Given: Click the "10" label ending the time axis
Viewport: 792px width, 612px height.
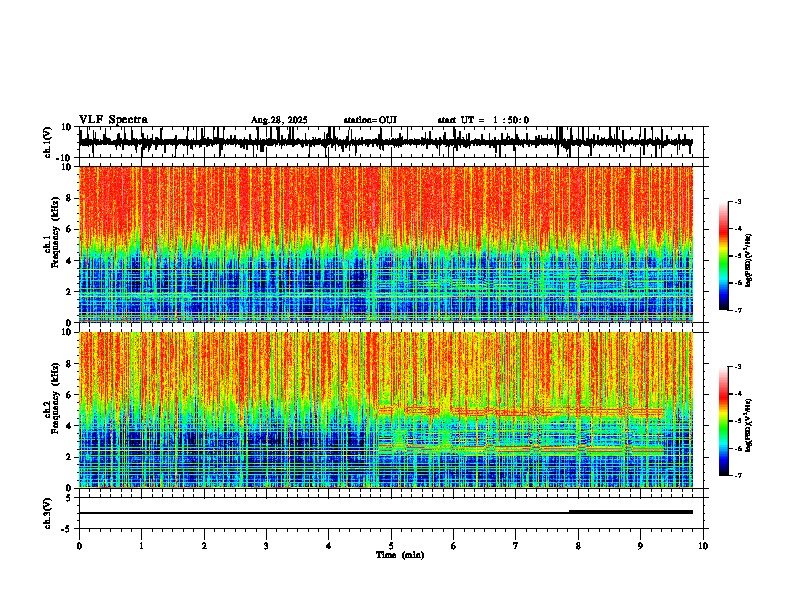Looking at the screenshot, I should click(703, 546).
